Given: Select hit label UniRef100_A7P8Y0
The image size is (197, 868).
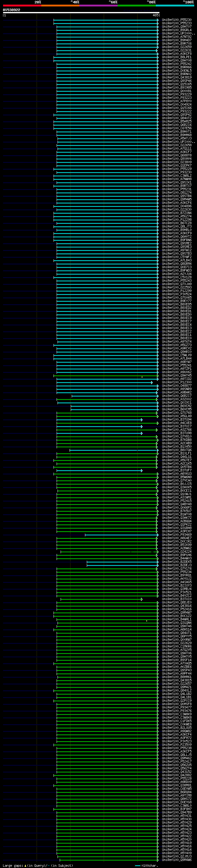Looking at the screenshot, I should [176, 101].
